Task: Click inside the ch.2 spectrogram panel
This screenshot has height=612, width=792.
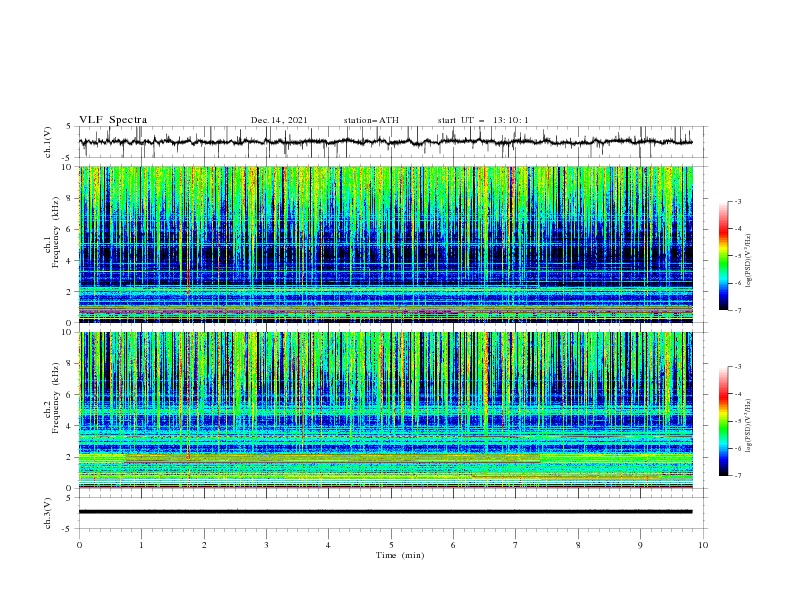Action: [x=386, y=410]
